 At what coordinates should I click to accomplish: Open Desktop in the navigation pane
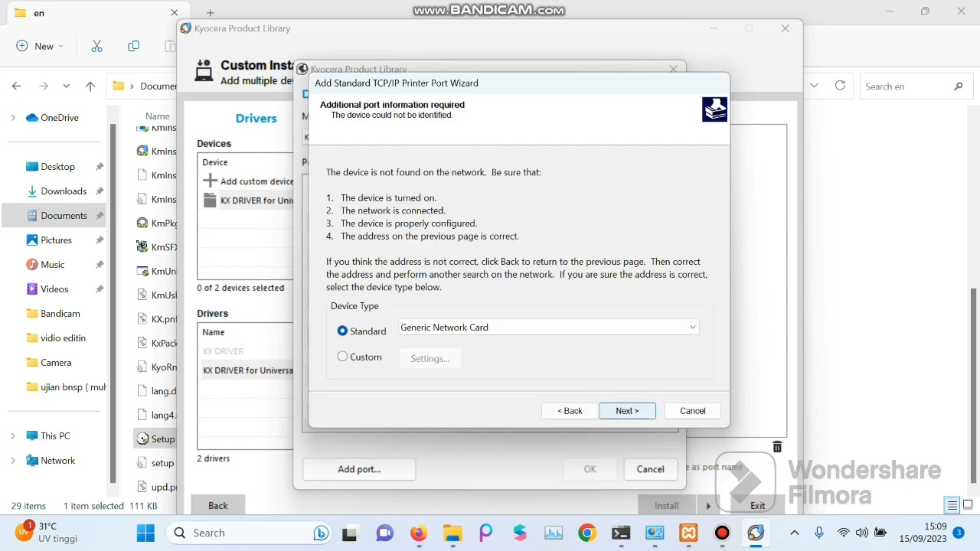(56, 167)
